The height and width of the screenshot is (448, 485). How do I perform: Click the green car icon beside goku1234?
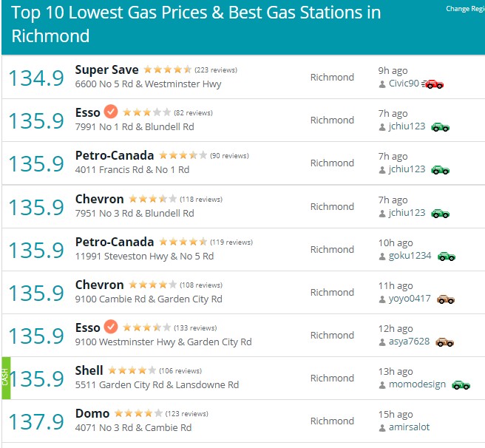tap(447, 257)
